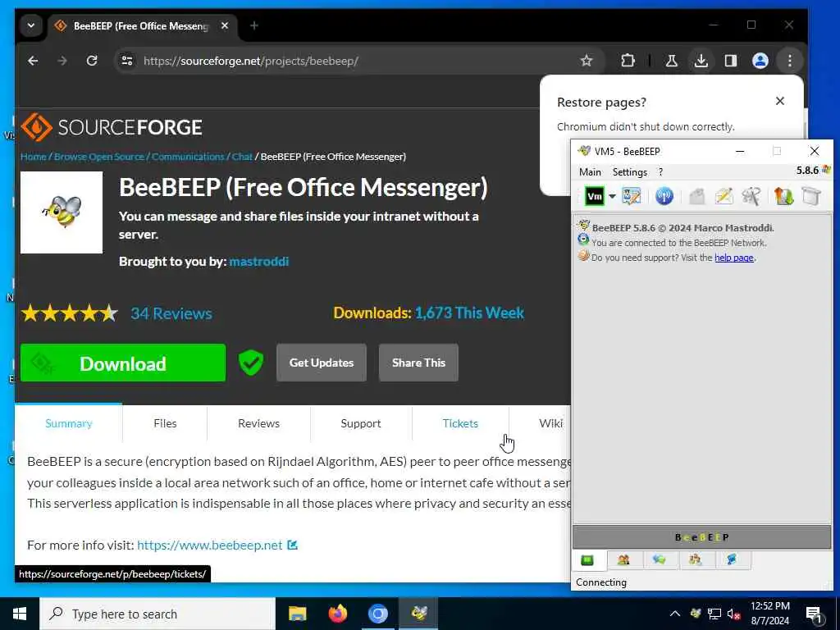Click the Get Updates button

(x=322, y=363)
